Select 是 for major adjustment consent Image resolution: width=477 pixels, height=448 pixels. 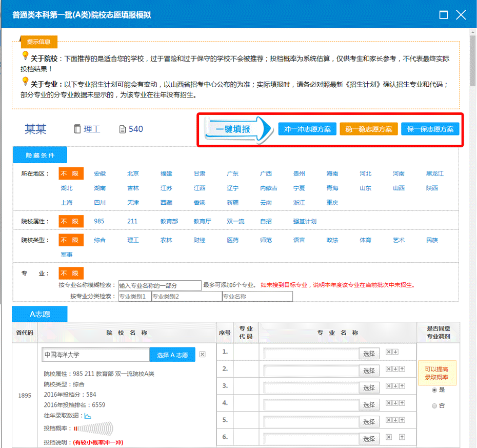[434, 390]
